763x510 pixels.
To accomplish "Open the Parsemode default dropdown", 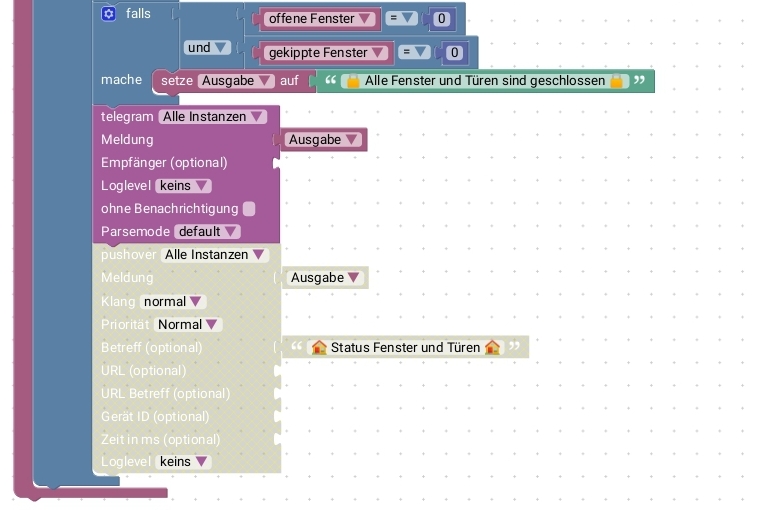I will tap(207, 232).
